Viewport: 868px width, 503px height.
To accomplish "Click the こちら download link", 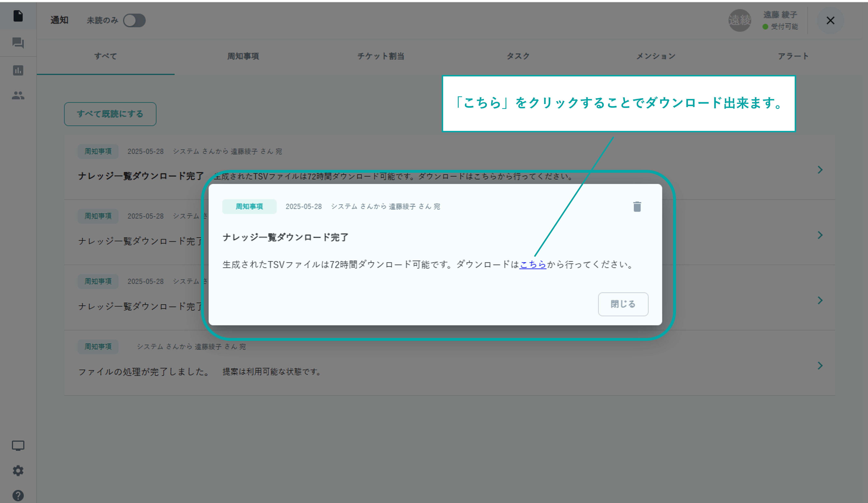I will click(x=532, y=264).
